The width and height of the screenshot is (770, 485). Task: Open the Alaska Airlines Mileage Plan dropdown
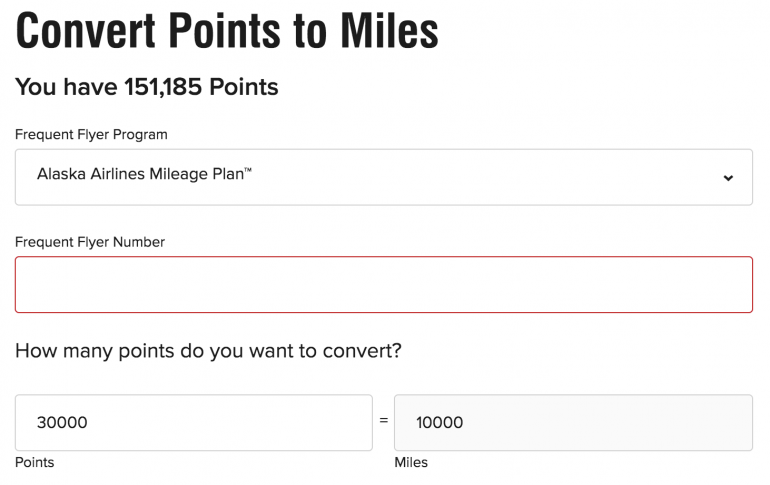click(x=384, y=178)
